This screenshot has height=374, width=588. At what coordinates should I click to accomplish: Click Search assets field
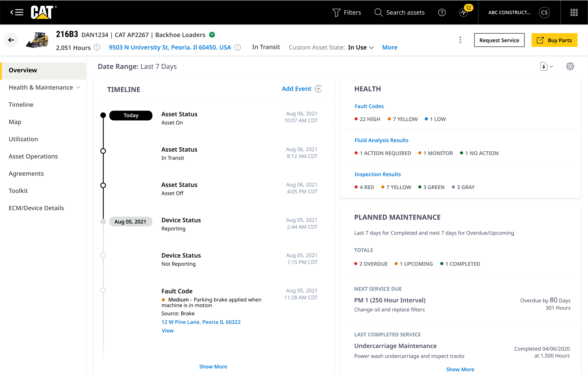(x=405, y=12)
